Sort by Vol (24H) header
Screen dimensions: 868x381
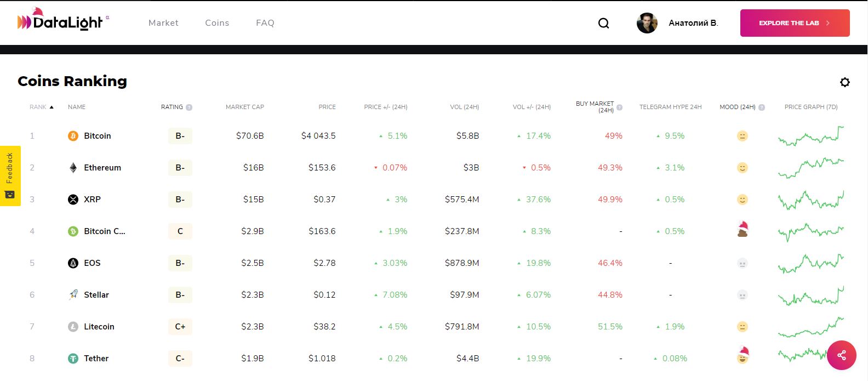pos(465,107)
